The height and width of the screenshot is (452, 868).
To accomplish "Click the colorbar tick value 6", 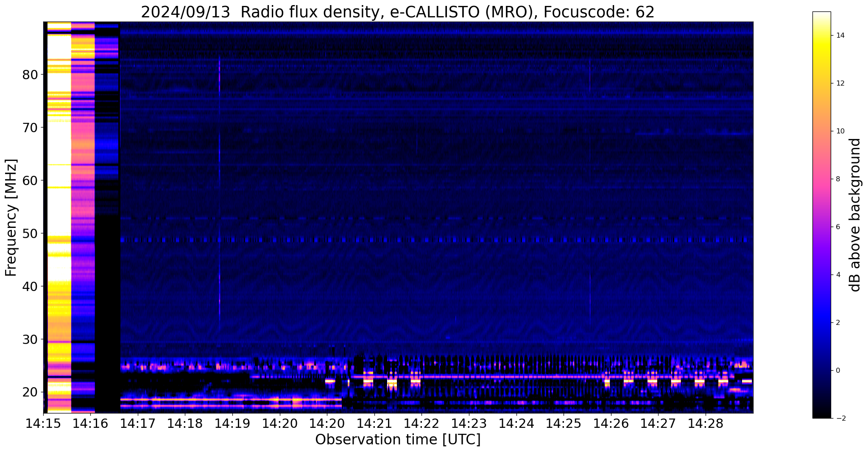I will [838, 227].
